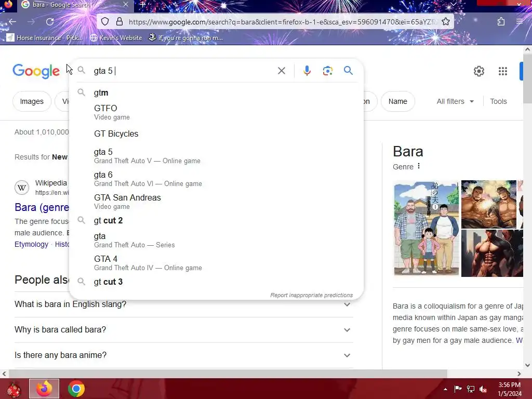Image resolution: width=532 pixels, height=399 pixels.
Task: Open the Etymology sublink
Action: (x=31, y=244)
